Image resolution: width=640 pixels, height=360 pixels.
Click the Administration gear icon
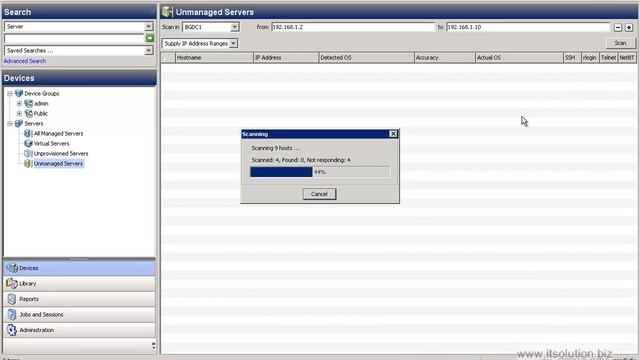tap(12, 330)
